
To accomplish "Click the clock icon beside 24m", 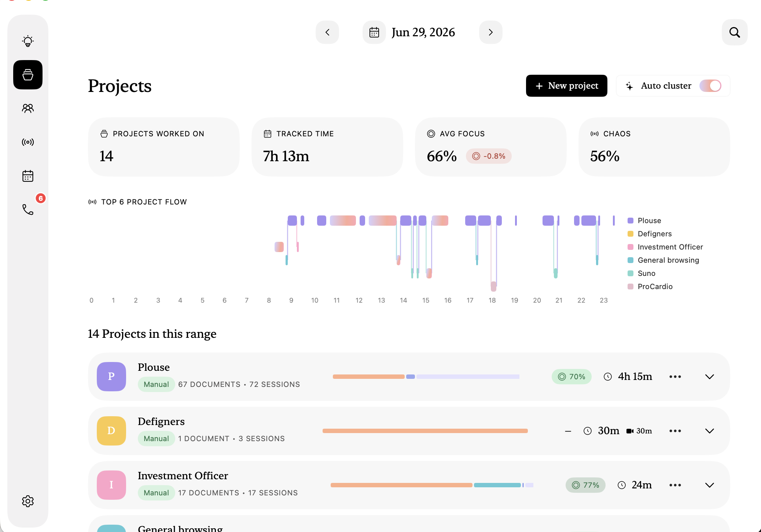I will tap(622, 485).
